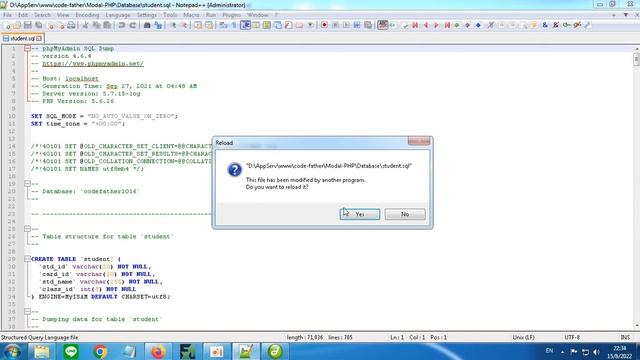Screen dimensions: 640x360
Task: Click the Cut scissors toolbar icon
Action: click(86, 25)
